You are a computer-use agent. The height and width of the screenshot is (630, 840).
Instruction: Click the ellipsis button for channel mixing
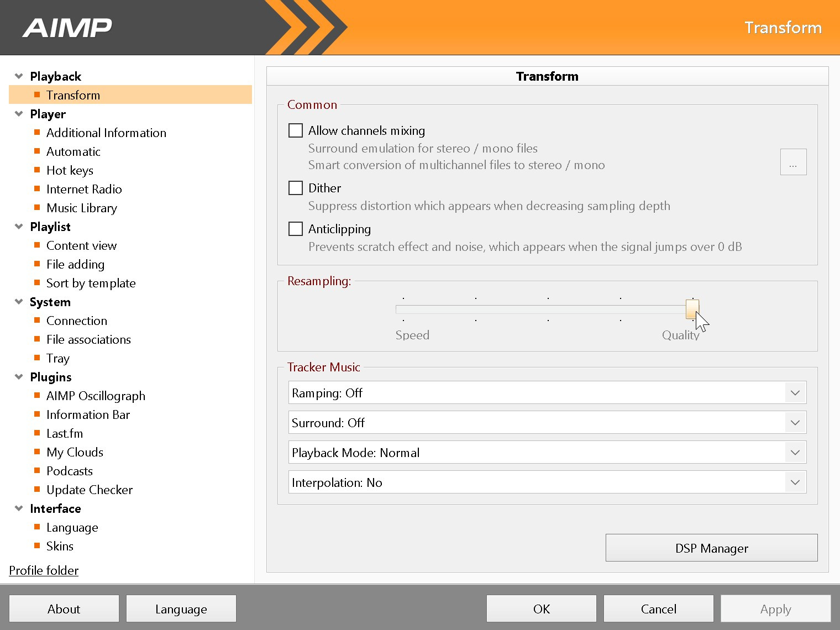[793, 162]
